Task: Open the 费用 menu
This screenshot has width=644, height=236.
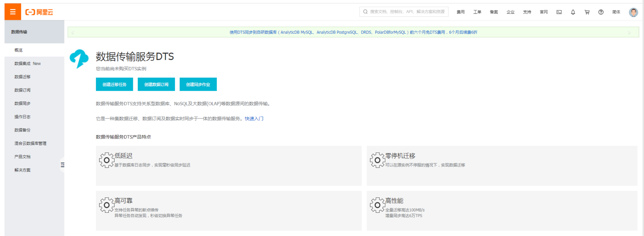Action: 461,12
